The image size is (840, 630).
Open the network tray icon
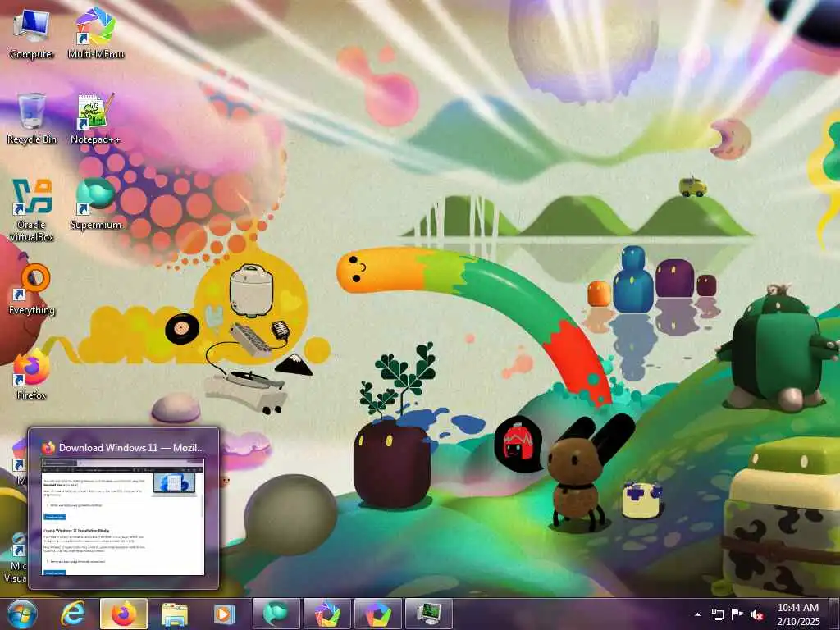tap(717, 614)
